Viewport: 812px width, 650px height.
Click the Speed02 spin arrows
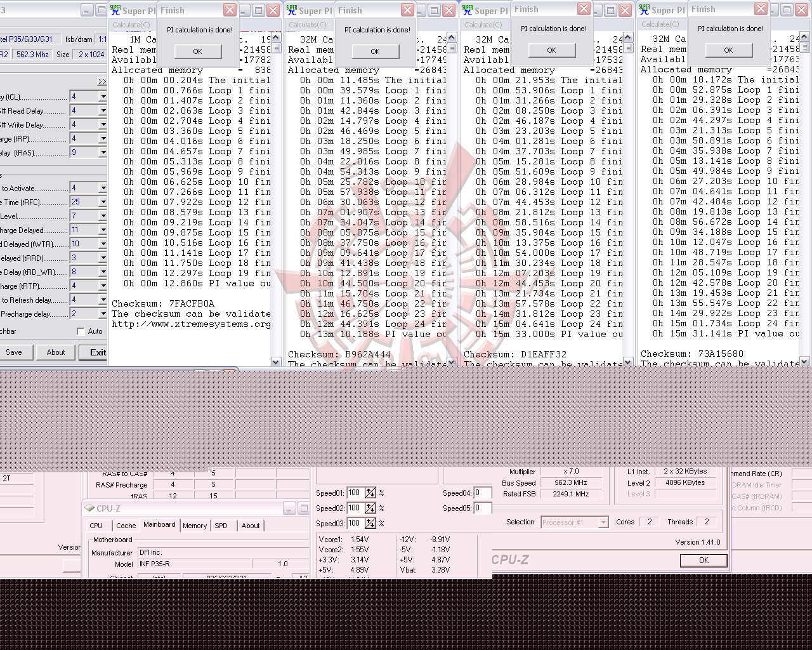pyautogui.click(x=370, y=508)
